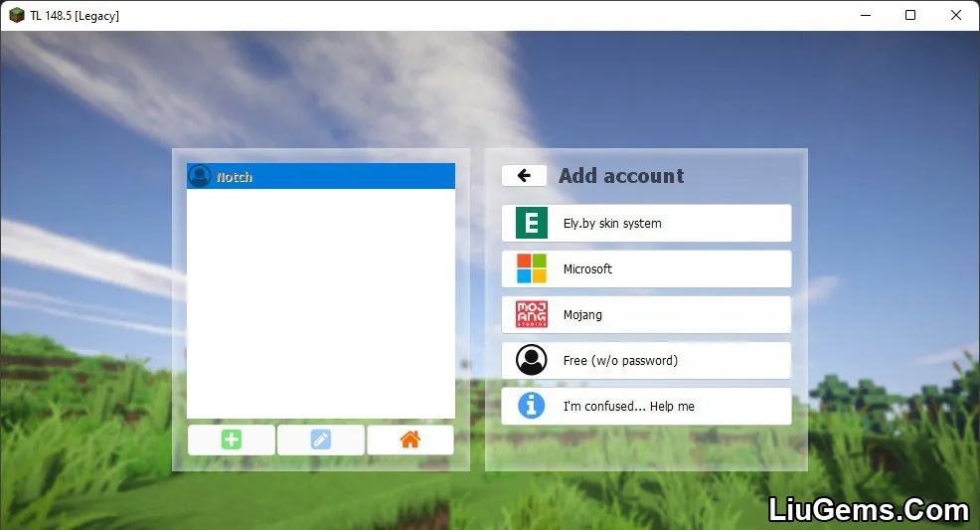
Task: Click the green plus add account button
Action: 232,440
